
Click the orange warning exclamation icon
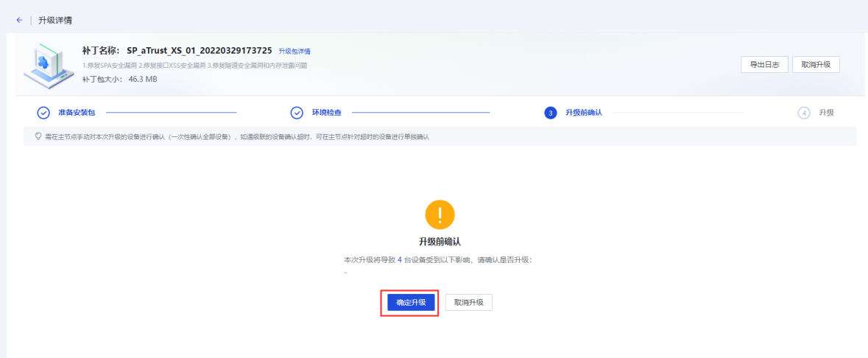440,214
